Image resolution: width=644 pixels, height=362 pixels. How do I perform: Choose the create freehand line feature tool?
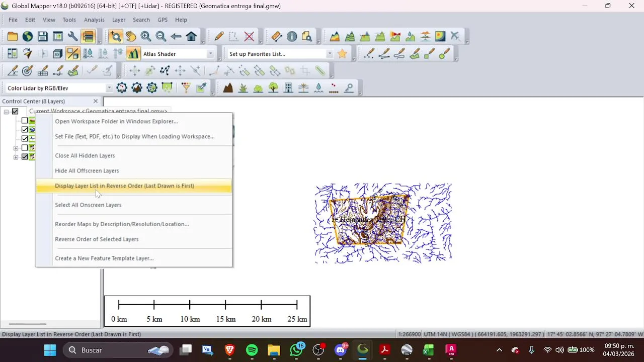coord(399,53)
